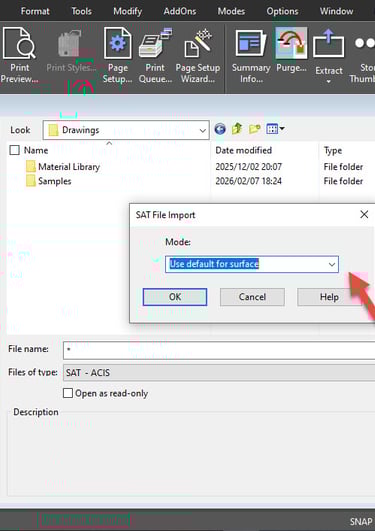Open the Options menu
375x531 pixels.
pyautogui.click(x=282, y=11)
